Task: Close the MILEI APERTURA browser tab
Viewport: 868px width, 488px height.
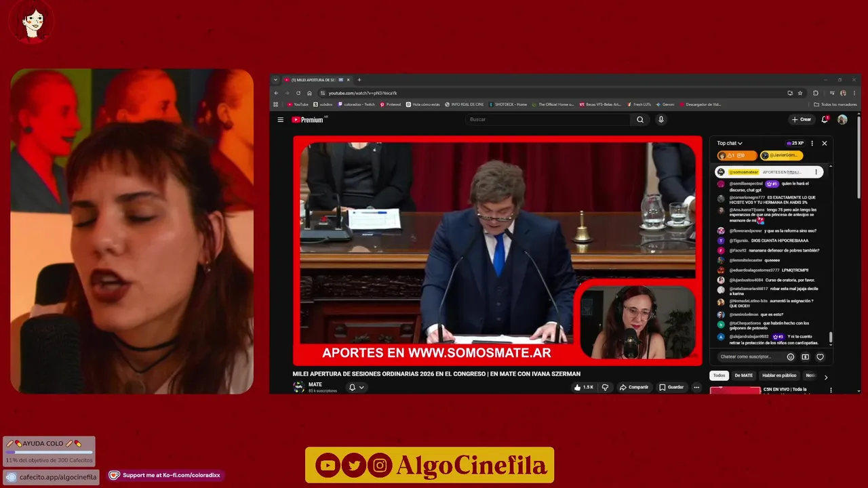Action: tap(349, 80)
